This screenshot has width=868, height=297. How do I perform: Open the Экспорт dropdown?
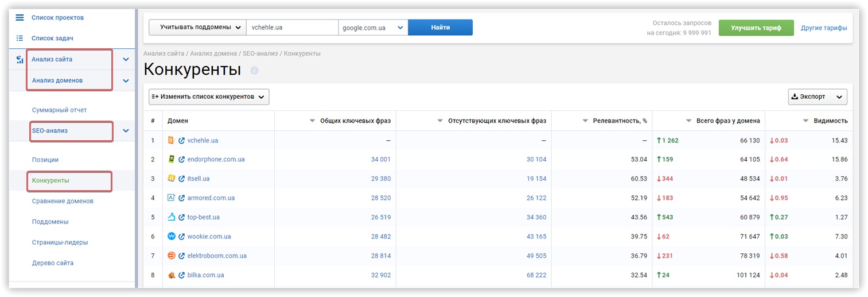point(818,97)
